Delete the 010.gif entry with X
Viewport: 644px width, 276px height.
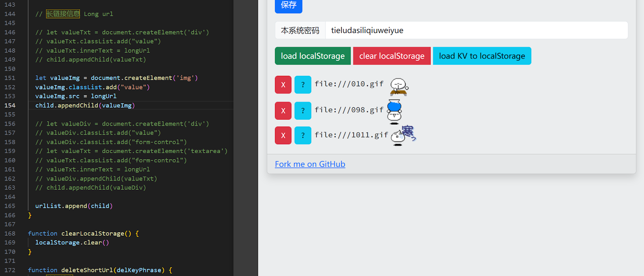tap(283, 85)
